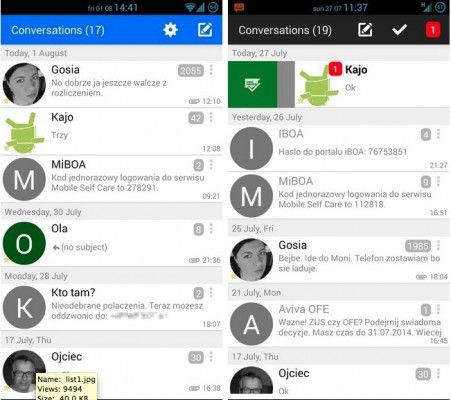Open the Aviva OFE conversation
Screen dimensions: 451x400
pyautogui.click(x=339, y=324)
